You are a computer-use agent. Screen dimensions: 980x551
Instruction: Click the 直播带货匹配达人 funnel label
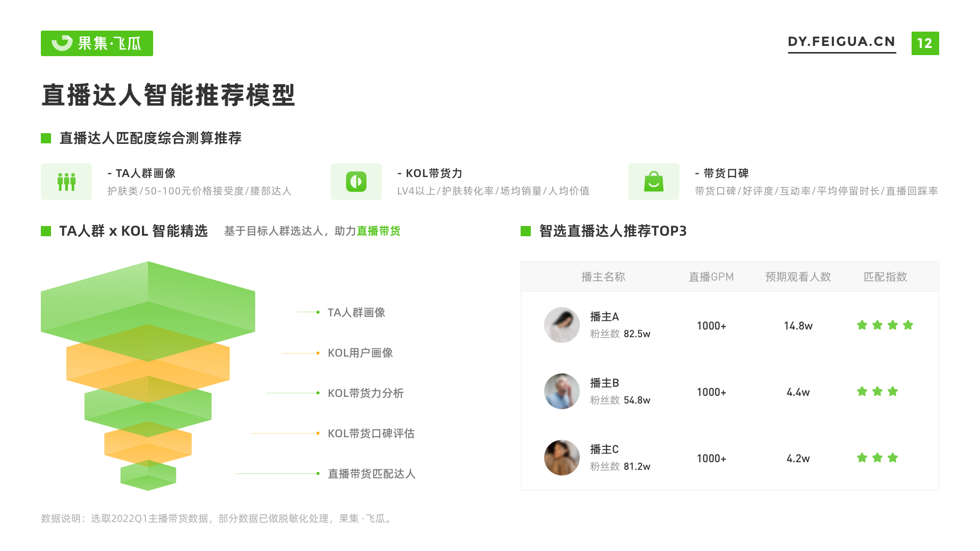coord(371,474)
